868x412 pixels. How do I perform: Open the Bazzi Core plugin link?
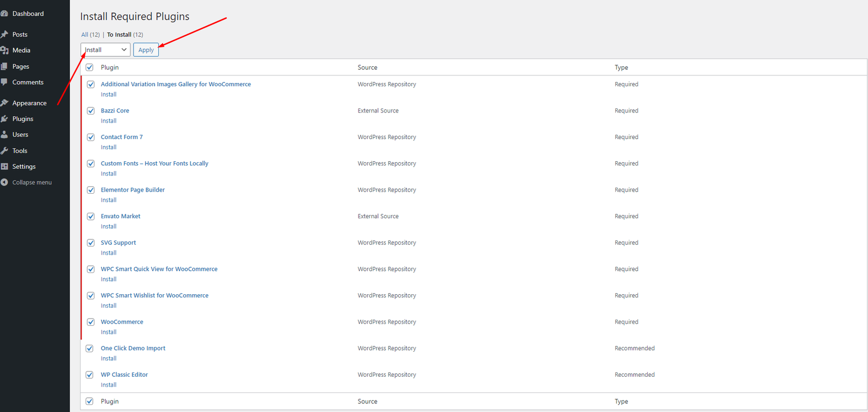115,111
